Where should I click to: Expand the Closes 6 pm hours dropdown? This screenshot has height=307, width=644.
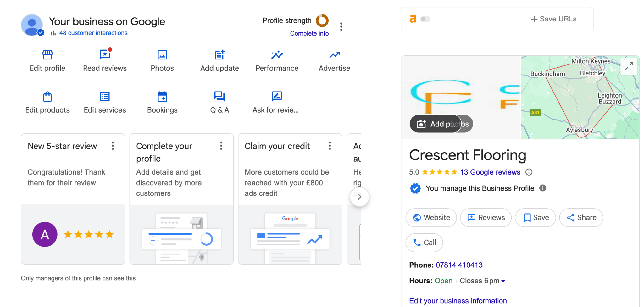pos(503,281)
